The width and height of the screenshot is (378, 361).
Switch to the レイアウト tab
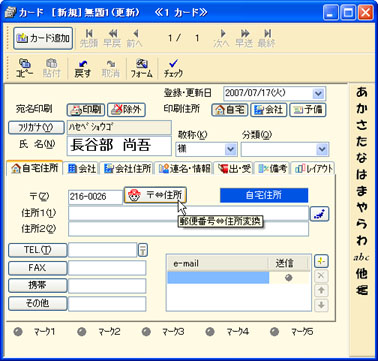click(313, 169)
